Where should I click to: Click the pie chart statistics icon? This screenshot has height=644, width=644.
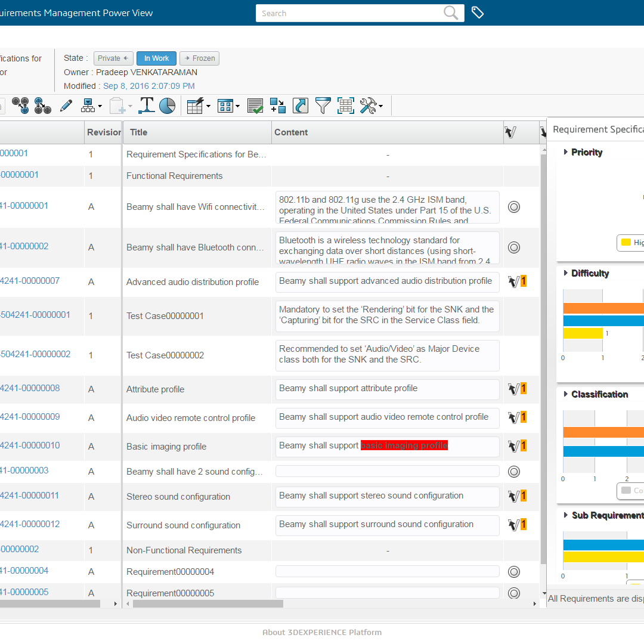click(x=168, y=106)
